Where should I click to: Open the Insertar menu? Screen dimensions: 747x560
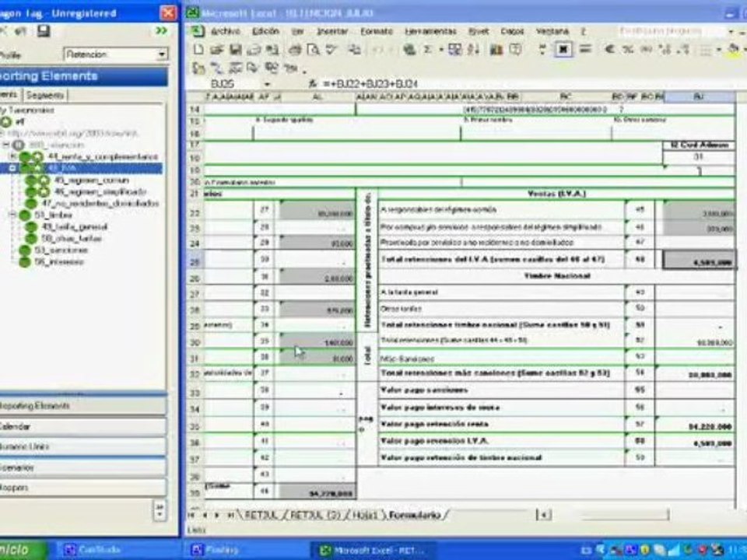(x=332, y=31)
